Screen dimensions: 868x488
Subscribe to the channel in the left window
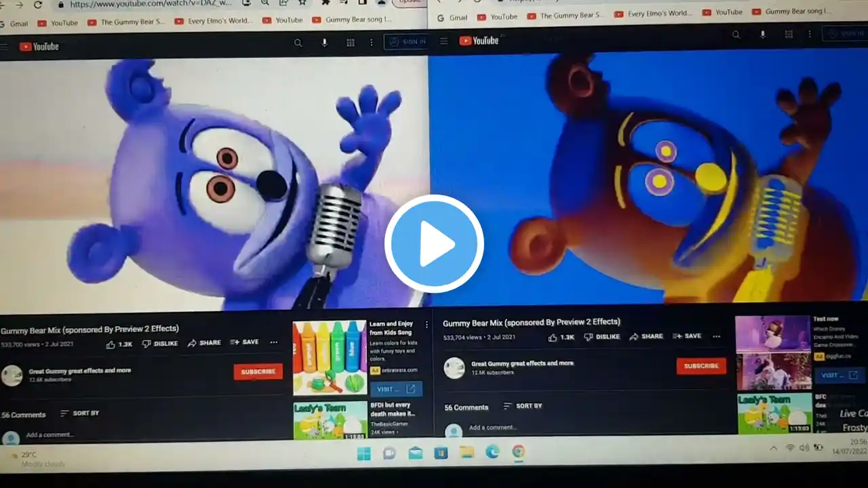(x=258, y=371)
